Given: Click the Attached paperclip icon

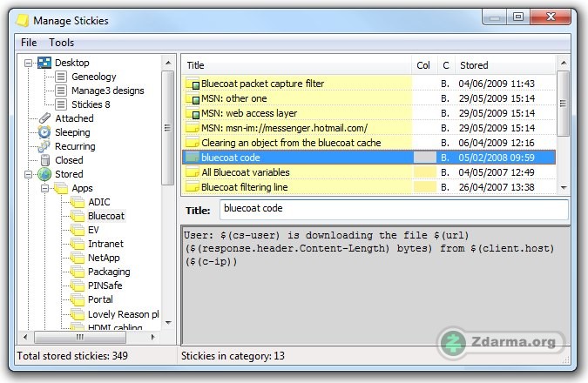Looking at the screenshot, I should point(44,118).
